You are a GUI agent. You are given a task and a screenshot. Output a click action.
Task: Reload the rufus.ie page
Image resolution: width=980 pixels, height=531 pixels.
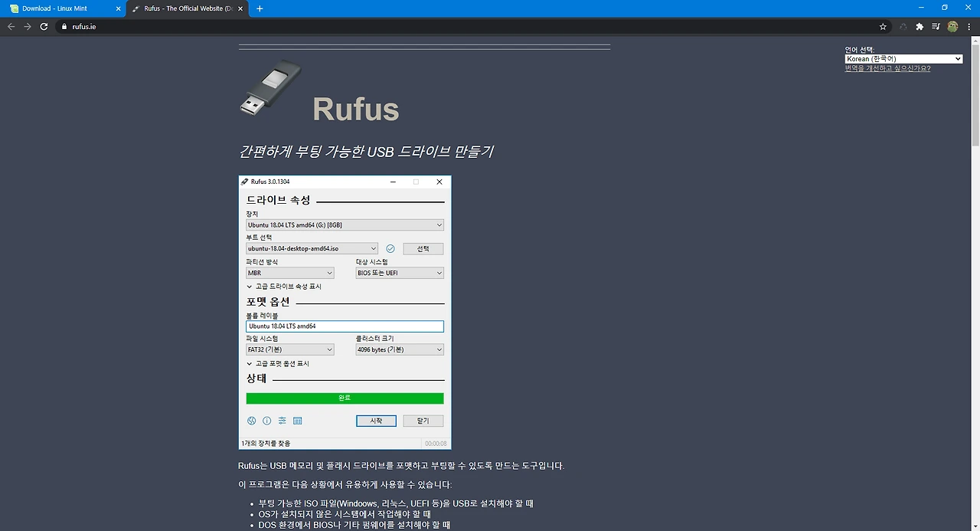44,26
